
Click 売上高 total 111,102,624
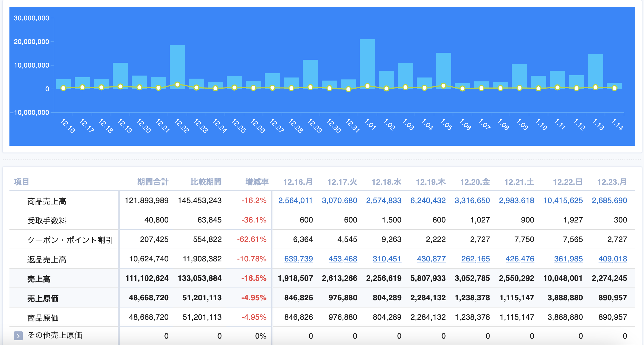coord(147,278)
